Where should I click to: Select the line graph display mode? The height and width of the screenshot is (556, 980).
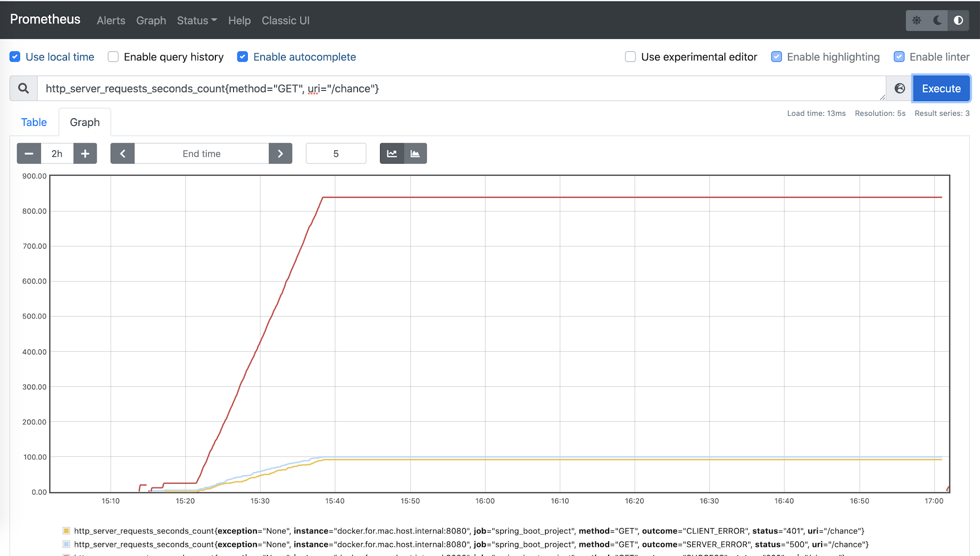point(391,153)
